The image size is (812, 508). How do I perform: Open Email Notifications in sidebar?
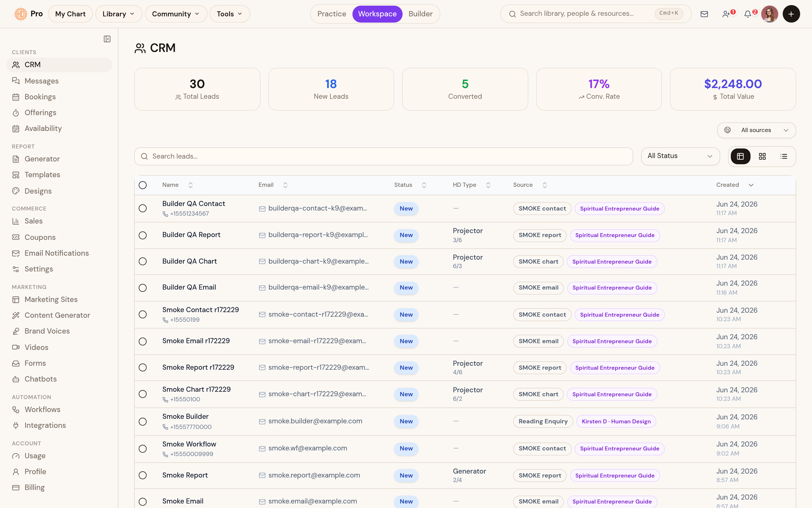(59, 253)
